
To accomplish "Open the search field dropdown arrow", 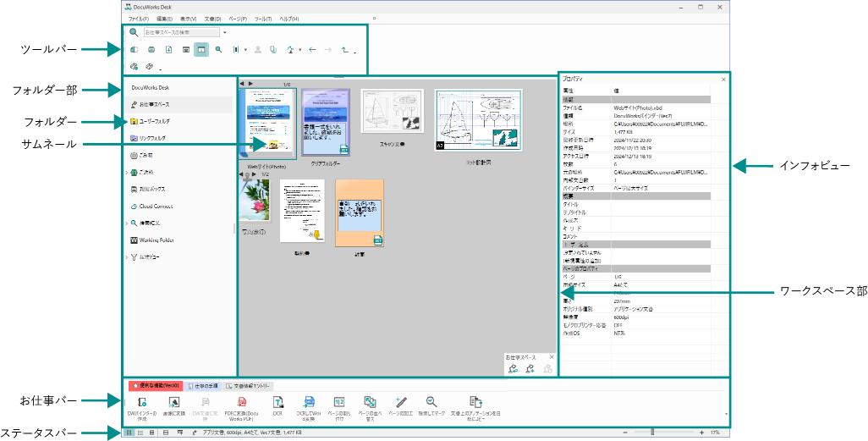I will (225, 32).
